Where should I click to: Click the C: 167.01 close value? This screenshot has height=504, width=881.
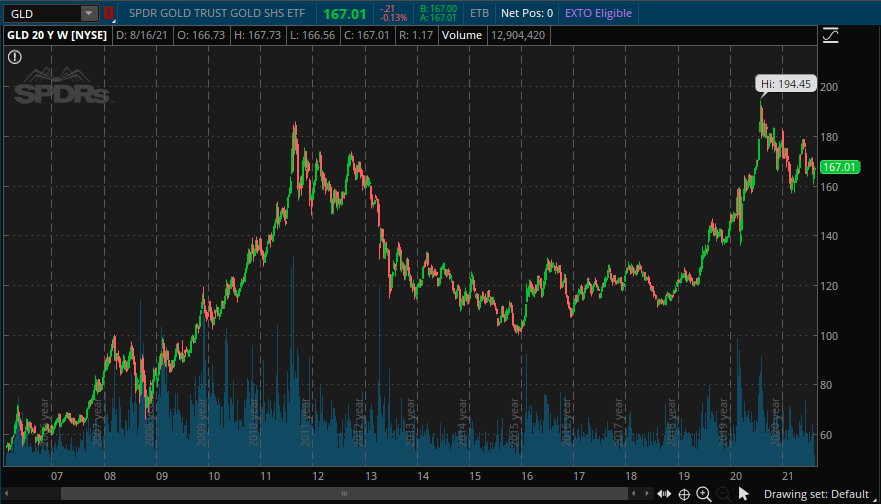click(x=367, y=35)
